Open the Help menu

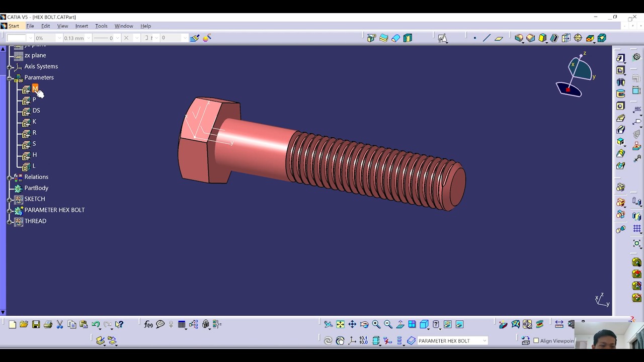click(145, 26)
